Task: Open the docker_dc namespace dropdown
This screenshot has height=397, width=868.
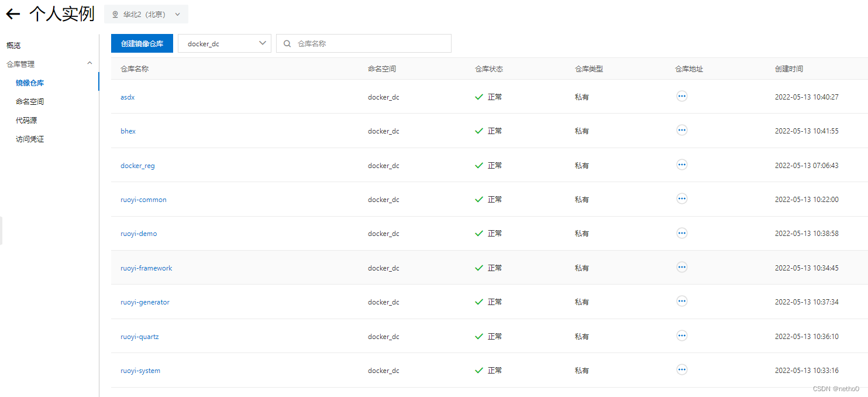Action: [x=224, y=43]
